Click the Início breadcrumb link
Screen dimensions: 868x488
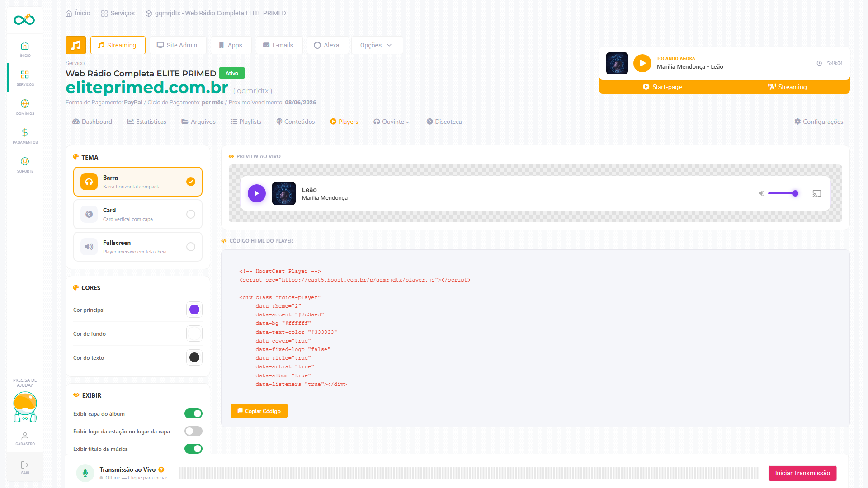[83, 13]
